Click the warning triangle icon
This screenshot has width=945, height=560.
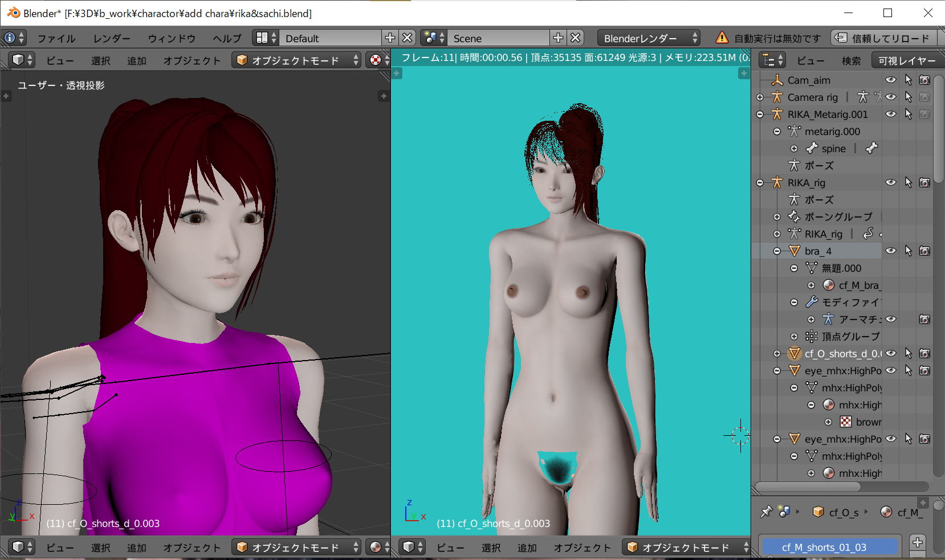click(x=722, y=38)
